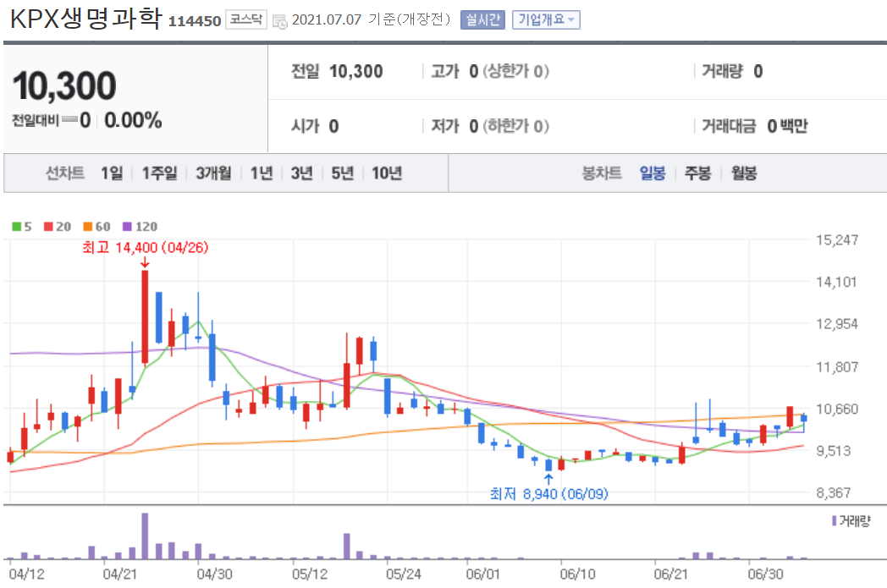This screenshot has height=588, width=887.
Task: Switch to the 일봉 daily candle chart
Action: (x=653, y=173)
